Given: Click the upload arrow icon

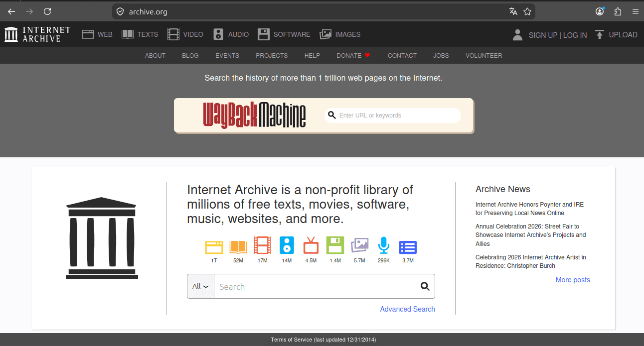Looking at the screenshot, I should click(x=600, y=34).
